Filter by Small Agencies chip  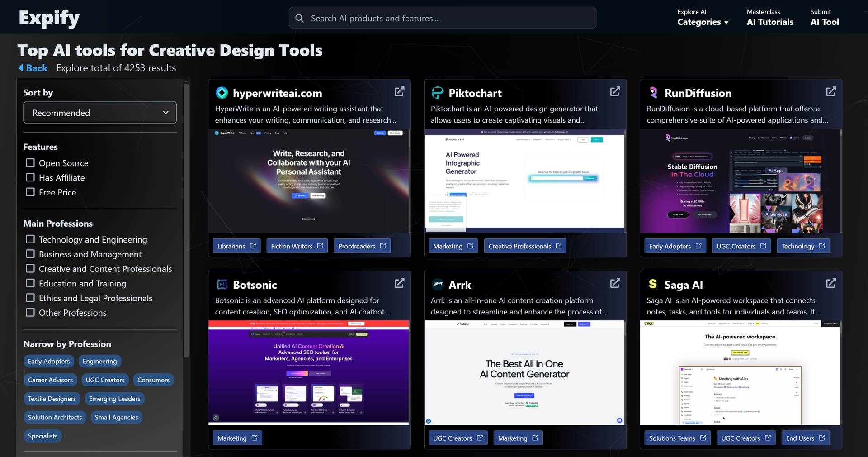point(116,417)
